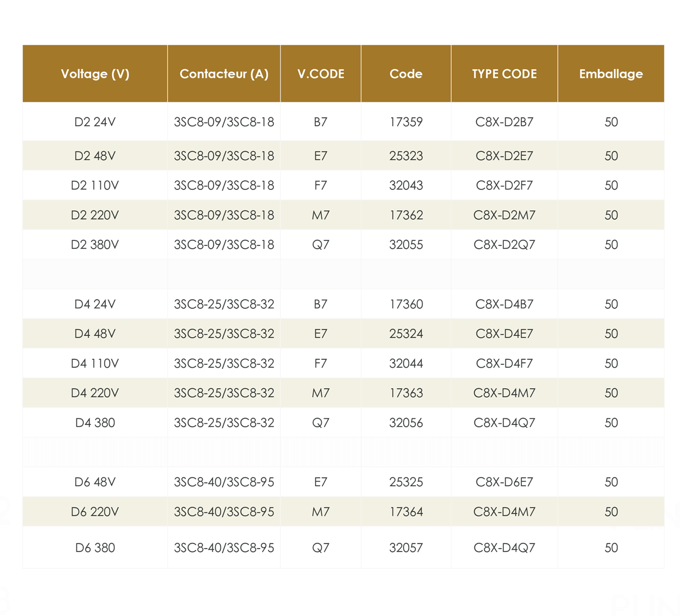
Task: Select the D6 220V voltage cell
Action: pyautogui.click(x=95, y=512)
